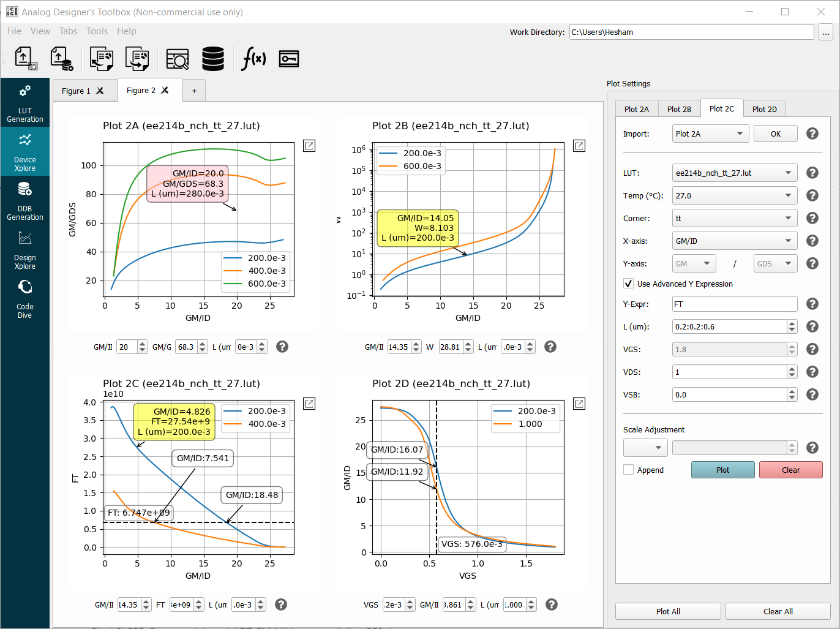Open the Help menu
840x629 pixels.
click(127, 31)
